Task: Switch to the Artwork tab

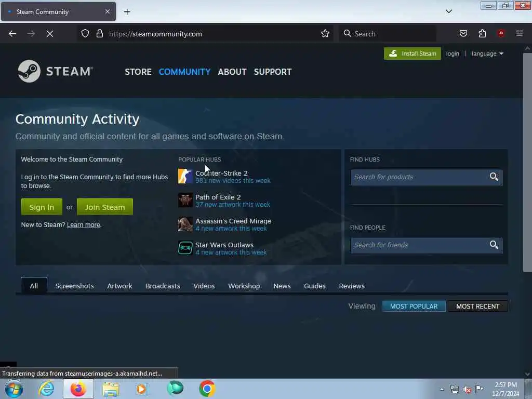Action: pos(120,286)
